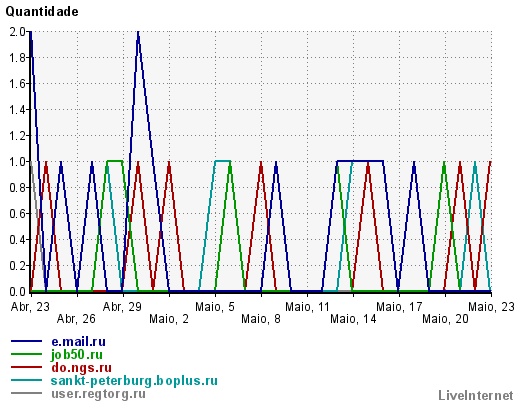
Task: Click the Maio, 17 axis date label
Action: pyautogui.click(x=399, y=306)
